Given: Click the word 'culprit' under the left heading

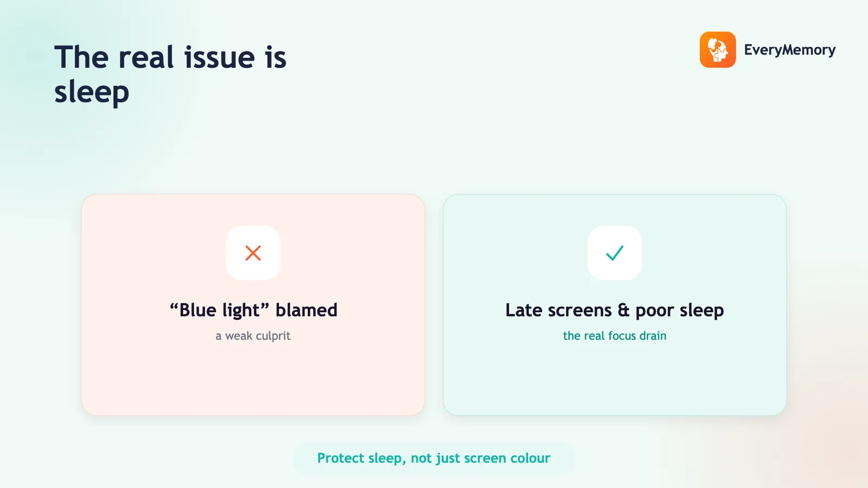Looking at the screenshot, I should coord(273,336).
